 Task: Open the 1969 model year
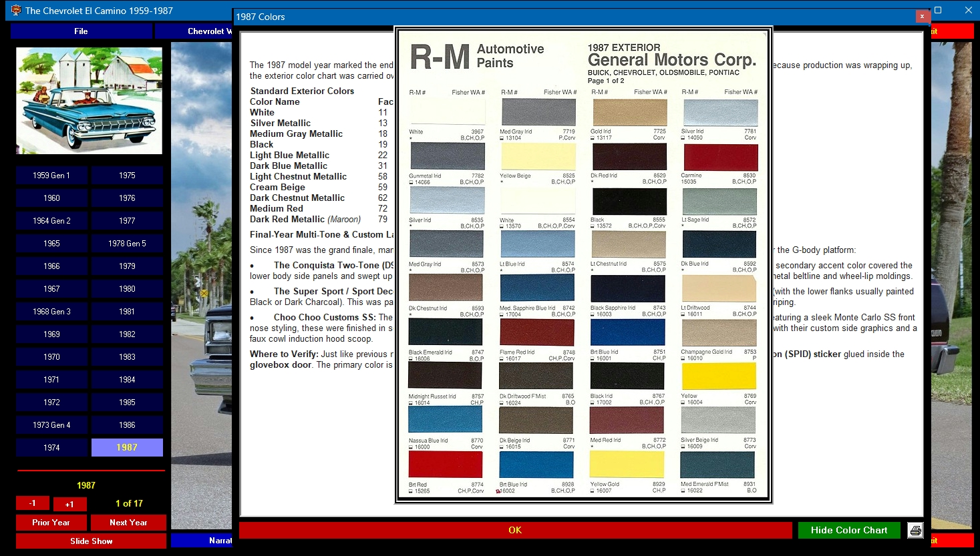(x=51, y=334)
